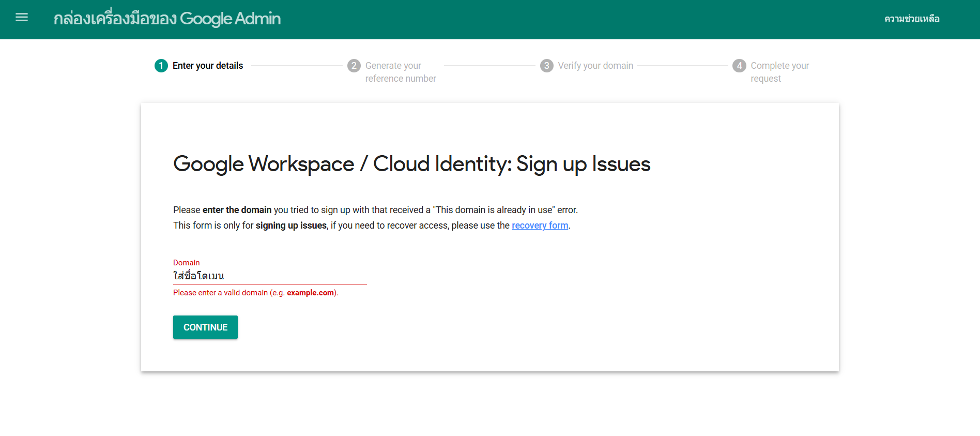The width and height of the screenshot is (980, 436).
Task: Click the 'Please enter the domain' instruction text
Action: [x=375, y=210]
